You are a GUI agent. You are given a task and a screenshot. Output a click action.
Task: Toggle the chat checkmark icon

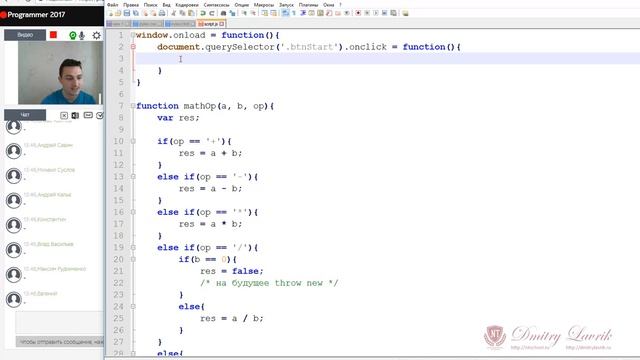tap(100, 116)
